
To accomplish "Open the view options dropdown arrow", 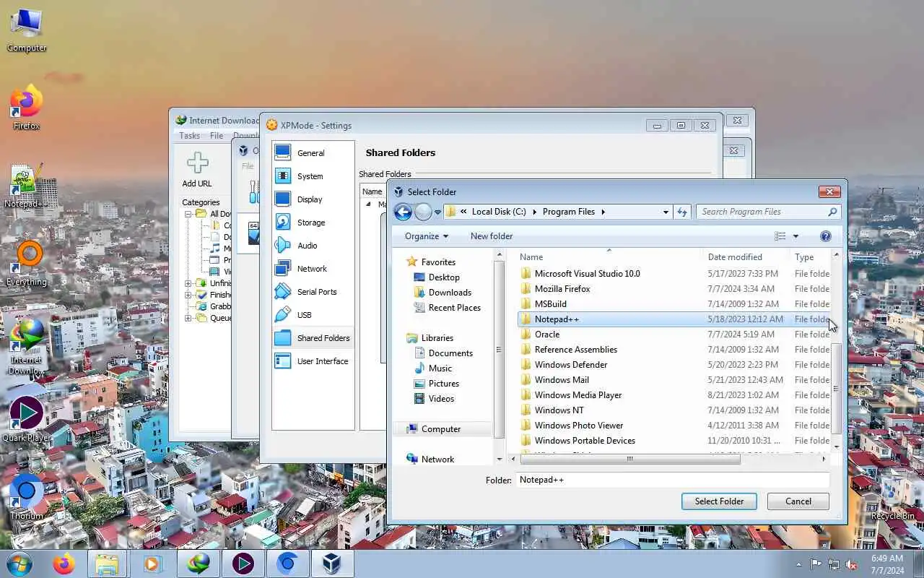I will tap(796, 236).
